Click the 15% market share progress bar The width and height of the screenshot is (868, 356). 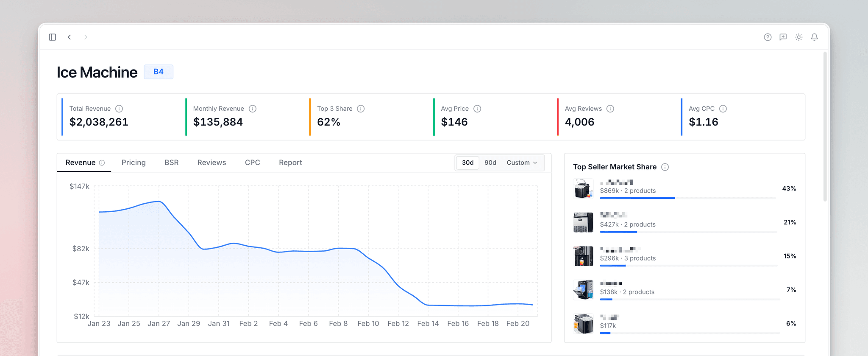tap(688, 266)
